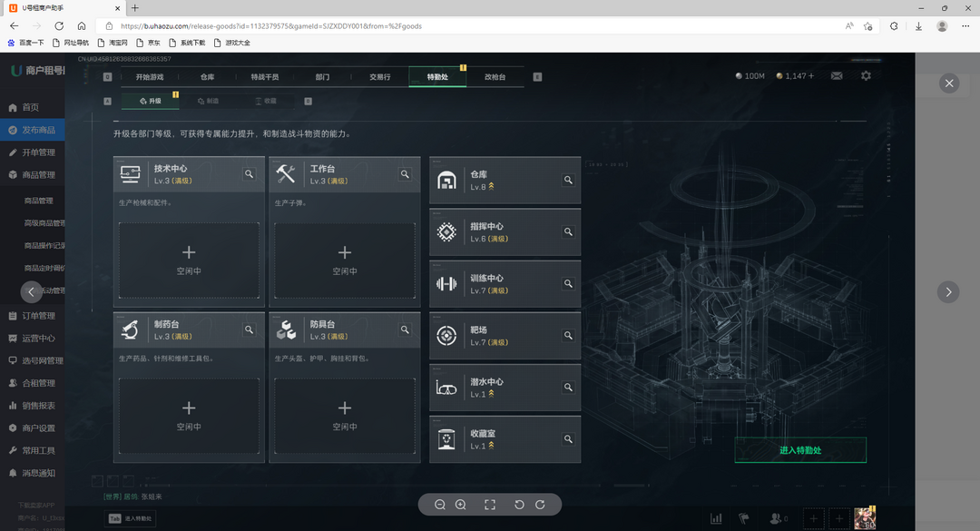
Task: Go to the previous preview image
Action: click(x=32, y=291)
